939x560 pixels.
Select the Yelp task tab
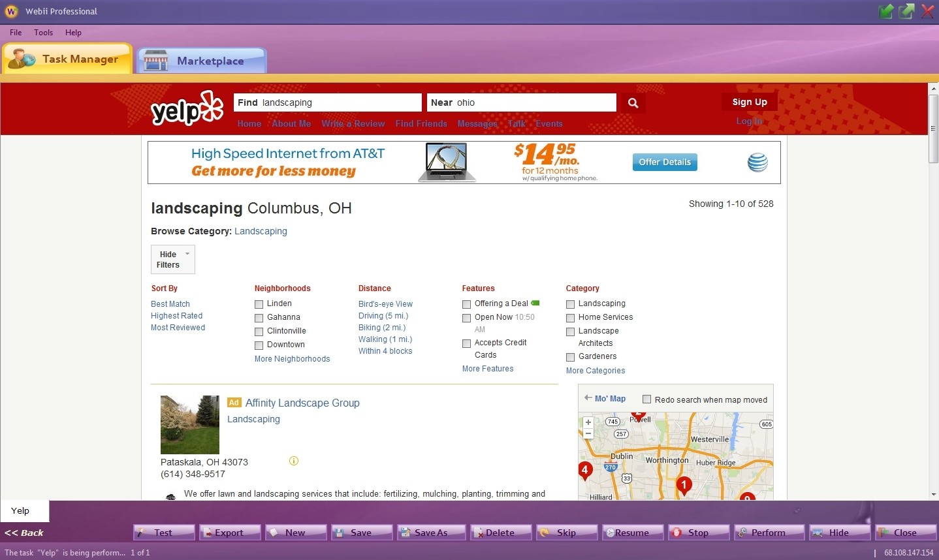[24, 510]
